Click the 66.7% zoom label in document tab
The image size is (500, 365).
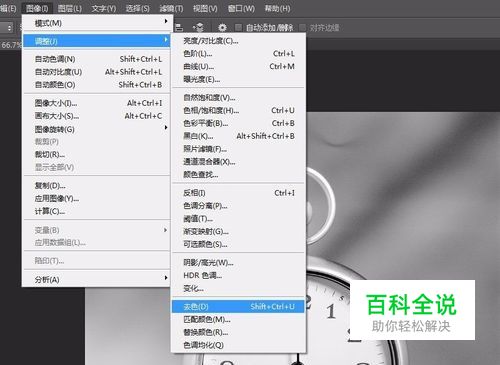click(x=11, y=45)
